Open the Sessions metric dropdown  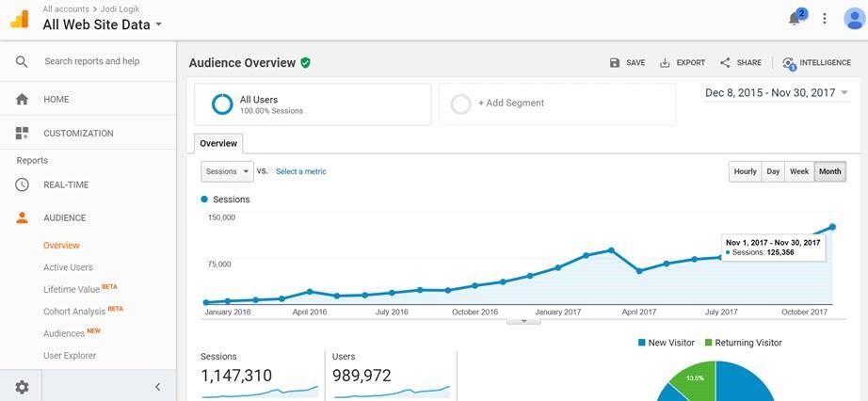click(227, 171)
